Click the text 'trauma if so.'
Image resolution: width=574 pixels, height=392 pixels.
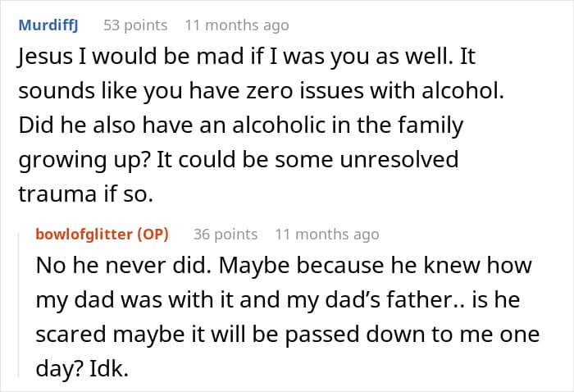(85, 194)
